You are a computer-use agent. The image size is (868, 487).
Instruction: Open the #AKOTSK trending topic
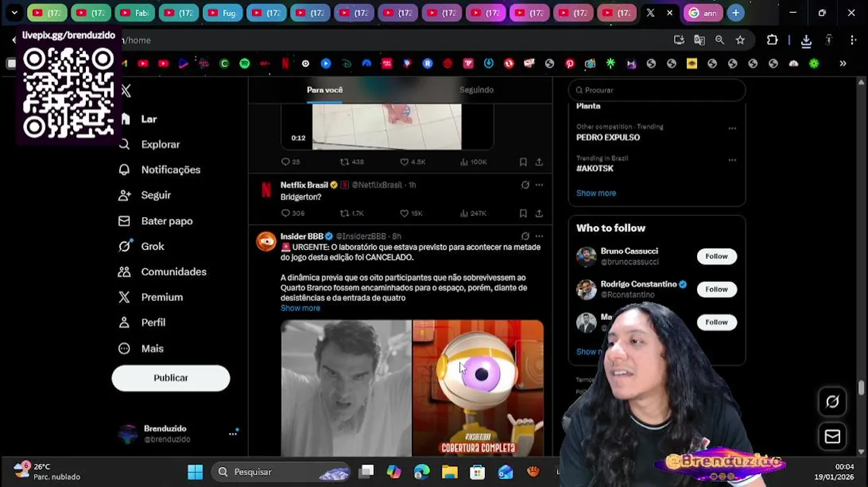click(595, 168)
